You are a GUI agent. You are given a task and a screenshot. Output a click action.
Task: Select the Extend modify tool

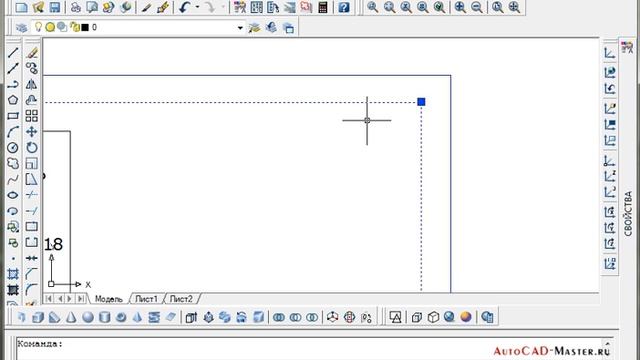click(x=32, y=211)
